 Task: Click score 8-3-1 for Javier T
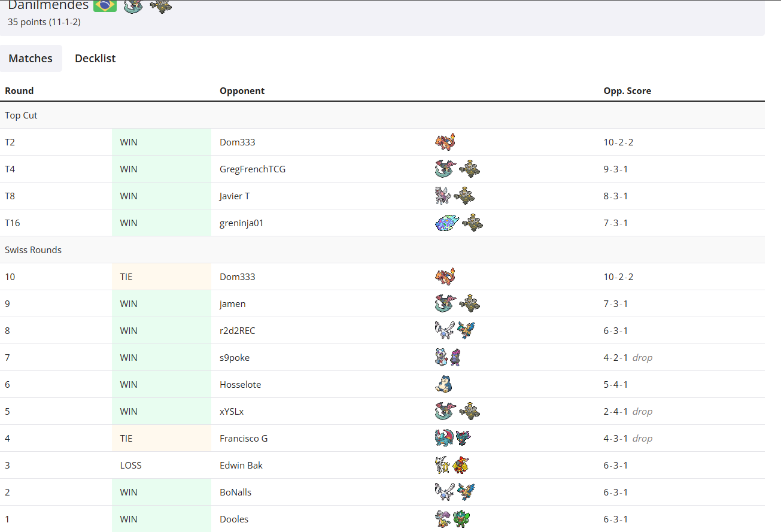pos(616,196)
